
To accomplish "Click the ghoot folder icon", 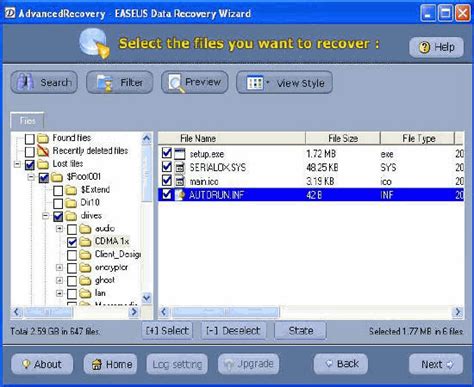I will tap(85, 281).
